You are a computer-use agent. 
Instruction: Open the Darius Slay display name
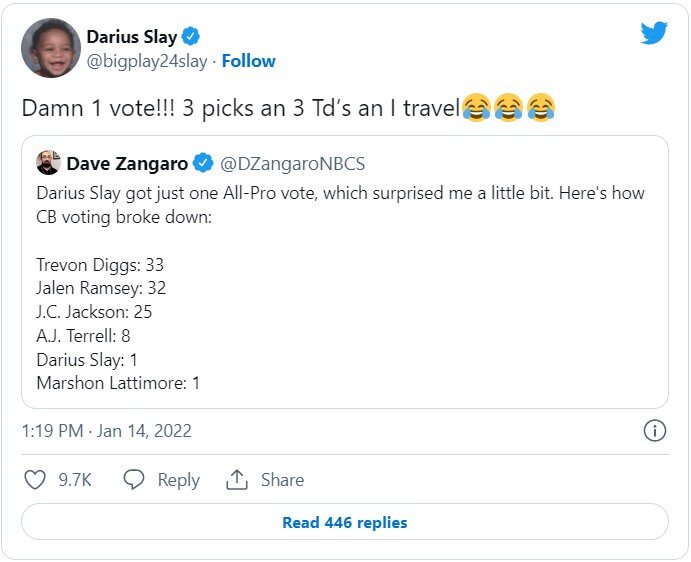click(132, 37)
